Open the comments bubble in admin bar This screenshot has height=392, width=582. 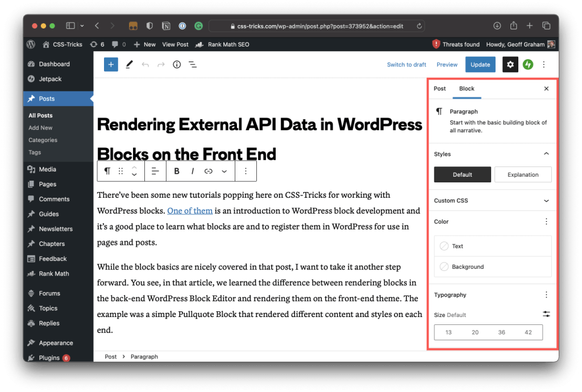click(x=118, y=44)
